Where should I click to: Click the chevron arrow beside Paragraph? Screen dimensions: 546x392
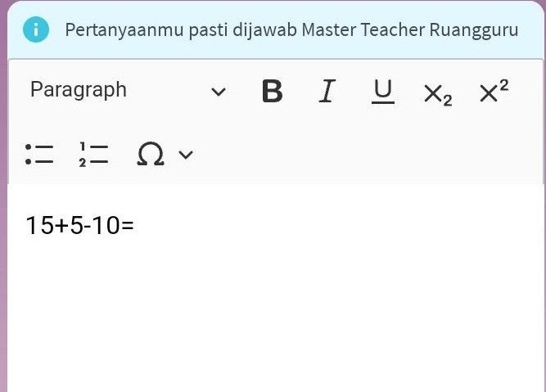[219, 92]
